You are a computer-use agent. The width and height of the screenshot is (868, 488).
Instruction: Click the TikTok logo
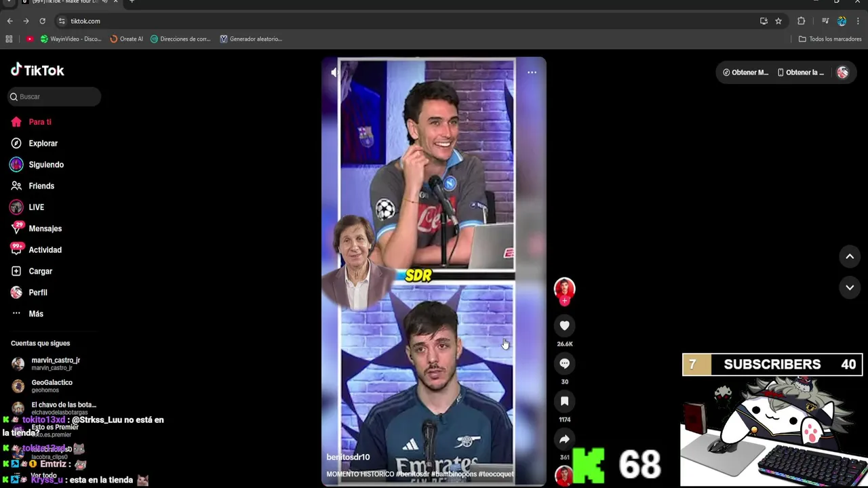pyautogui.click(x=37, y=70)
